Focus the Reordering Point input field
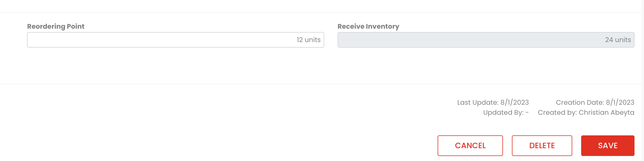 click(x=175, y=40)
